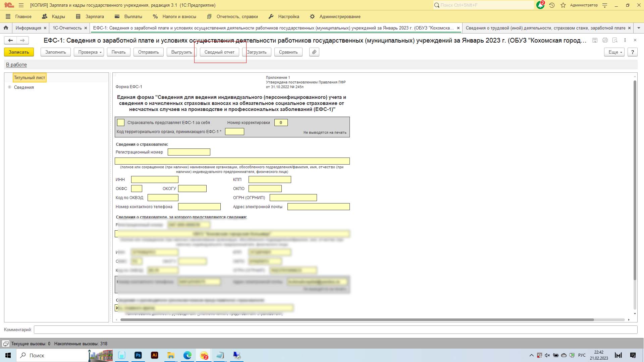Screen dimensions: 644x362
Task: Click the Комментарий input field
Action: pos(335,329)
